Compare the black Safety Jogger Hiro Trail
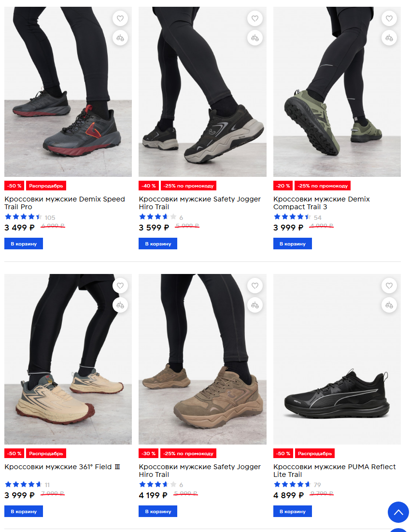The height and width of the screenshot is (532, 410). pyautogui.click(x=254, y=38)
